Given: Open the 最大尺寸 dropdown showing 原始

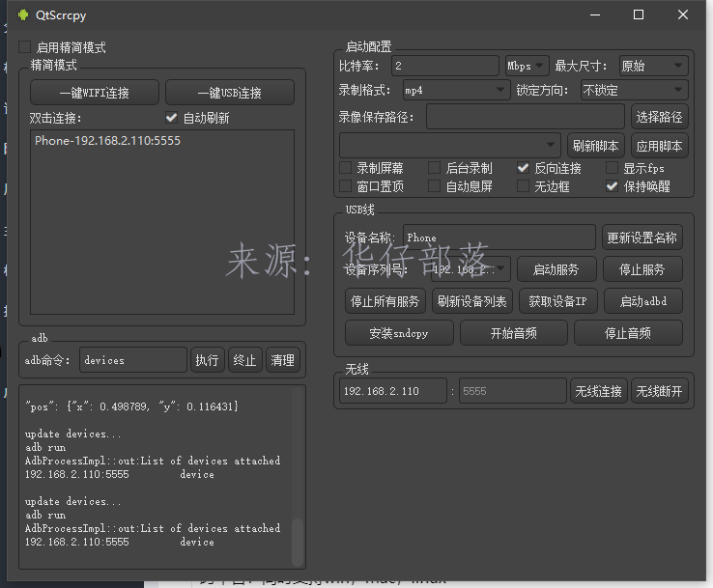Looking at the screenshot, I should click(653, 66).
